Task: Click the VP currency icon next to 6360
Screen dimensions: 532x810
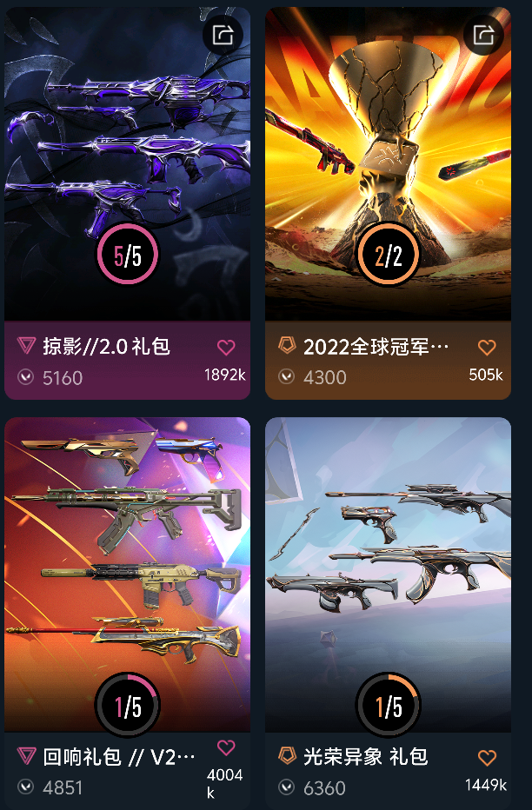Action: point(286,787)
